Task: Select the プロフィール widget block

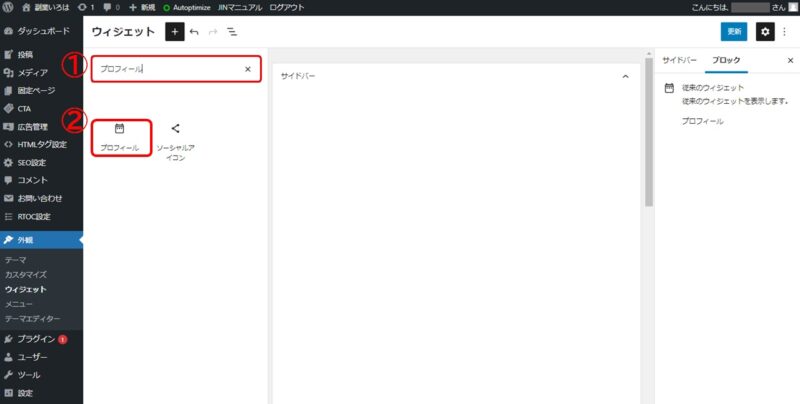Action: pos(121,138)
